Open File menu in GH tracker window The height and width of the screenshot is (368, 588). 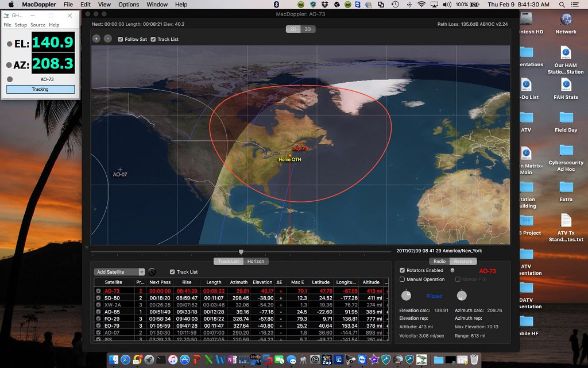7,25
